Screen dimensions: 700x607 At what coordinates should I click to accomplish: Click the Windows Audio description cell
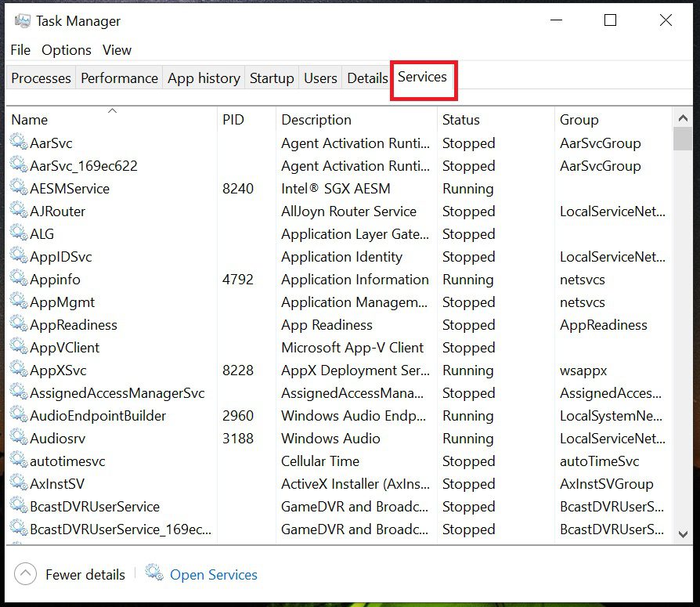[330, 439]
